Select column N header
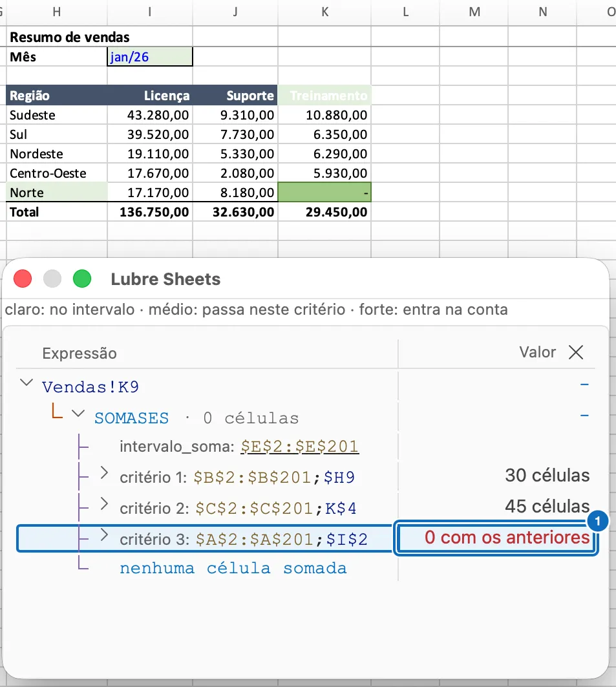 click(x=542, y=12)
